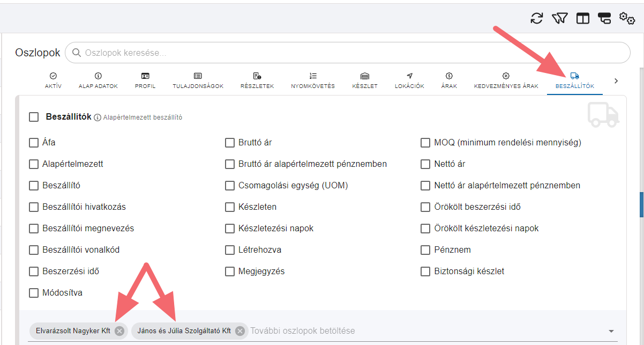Click the clear filter funnel icon
Screen dimensions: 644x345
pos(559,18)
